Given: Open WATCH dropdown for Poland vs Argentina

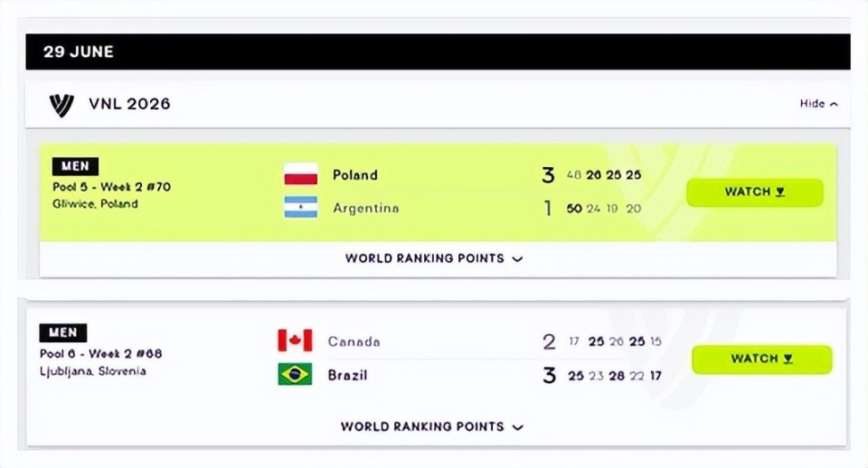Looking at the screenshot, I should point(755,192).
